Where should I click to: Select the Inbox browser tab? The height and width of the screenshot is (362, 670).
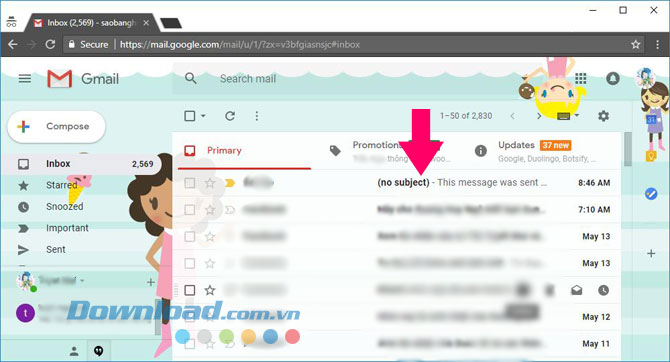91,23
